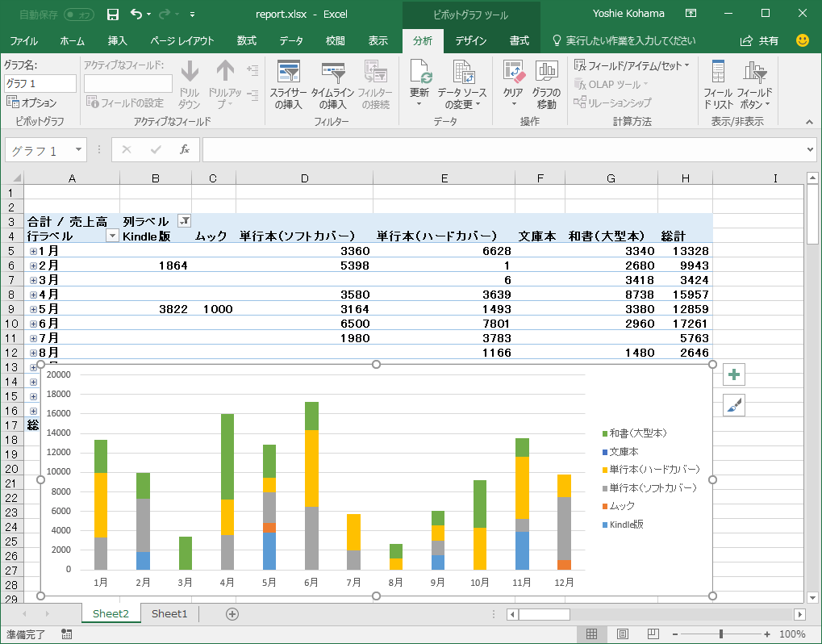The image size is (822, 644).
Task: Open the 列ラベル filter dropdown
Action: (183, 222)
